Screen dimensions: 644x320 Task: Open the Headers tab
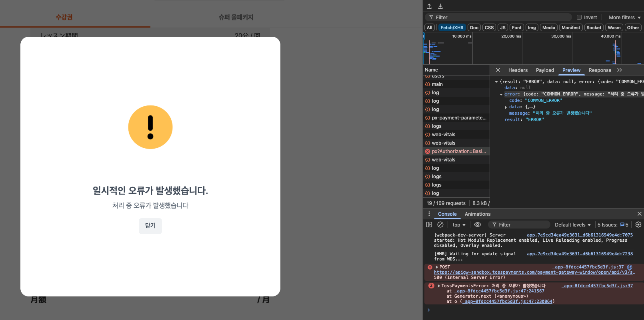(518, 70)
